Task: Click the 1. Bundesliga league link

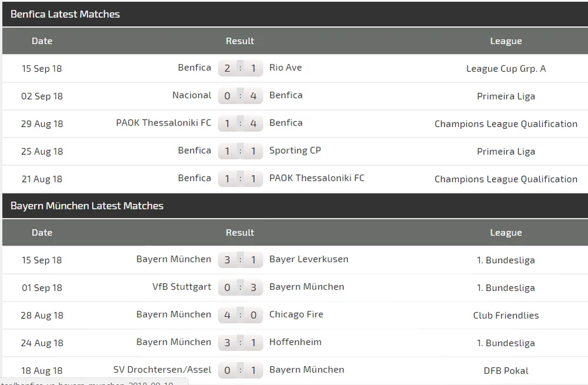Action: (x=506, y=260)
